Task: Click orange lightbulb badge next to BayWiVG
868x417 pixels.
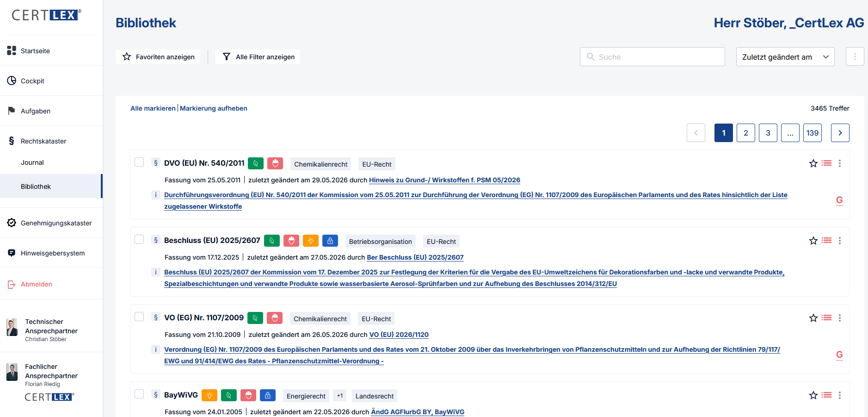Action: 209,395
